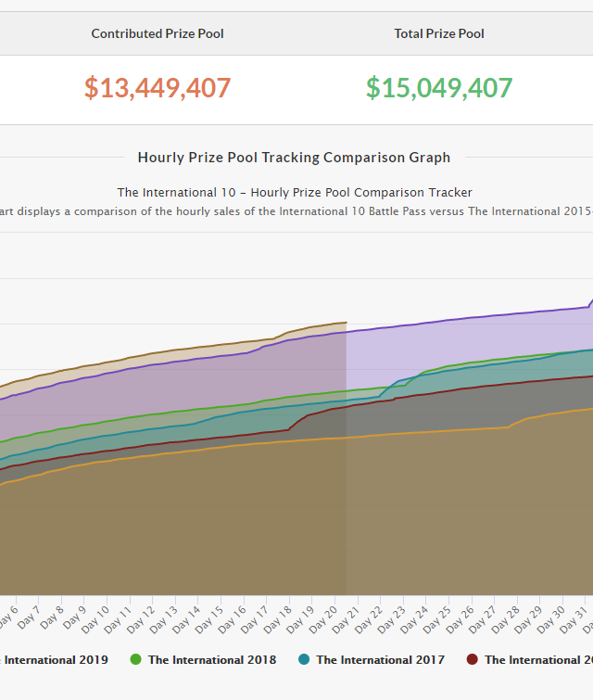The image size is (593, 700).
Task: Click the green 2018 legend dot
Action: tap(135, 660)
